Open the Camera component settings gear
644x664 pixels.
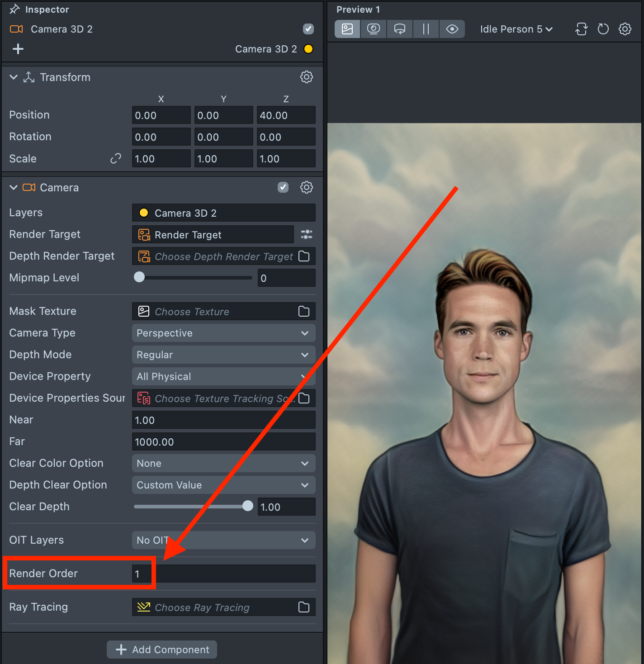306,188
